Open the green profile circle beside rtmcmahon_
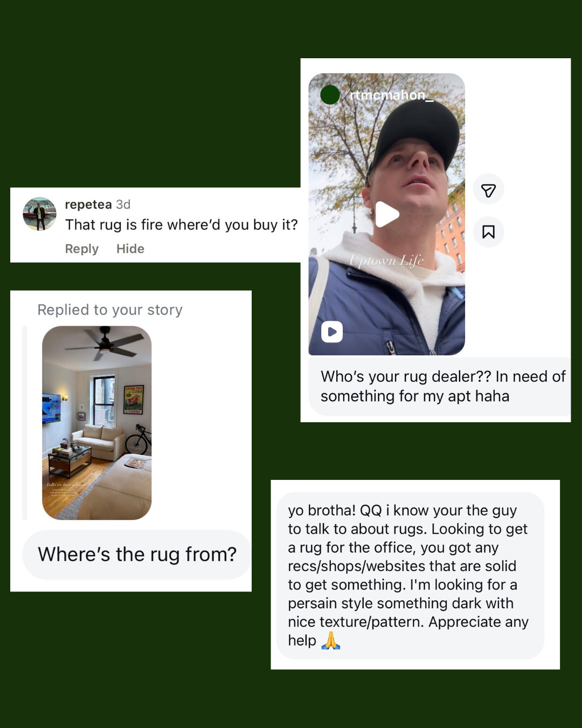The height and width of the screenshot is (728, 582). tap(330, 95)
